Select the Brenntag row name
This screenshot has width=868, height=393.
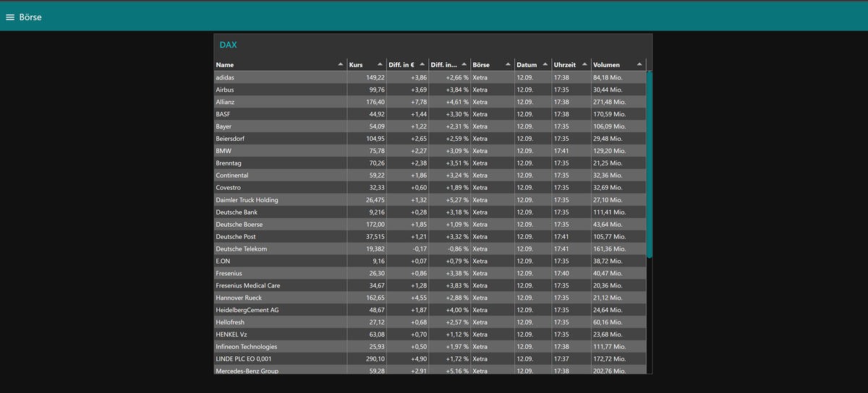[x=230, y=163]
